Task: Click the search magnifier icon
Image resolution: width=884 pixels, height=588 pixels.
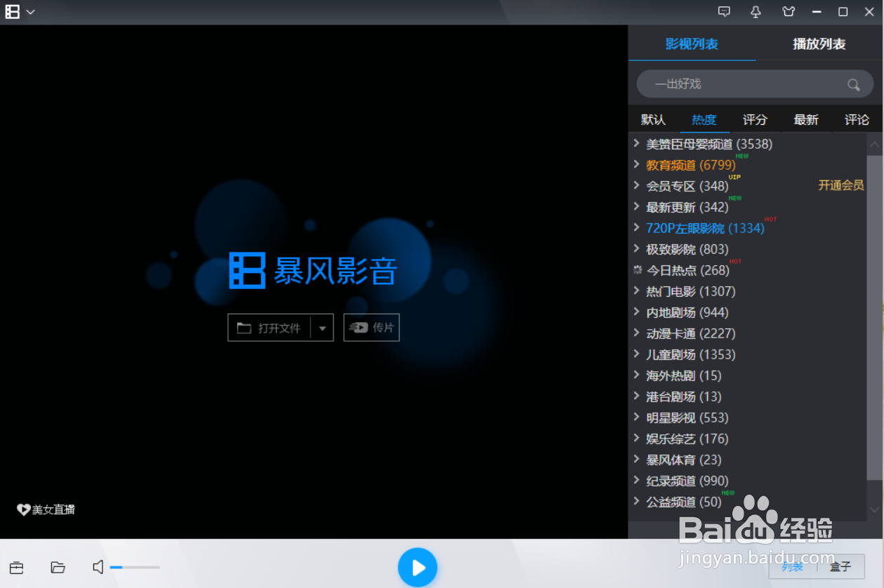Action: tap(854, 85)
